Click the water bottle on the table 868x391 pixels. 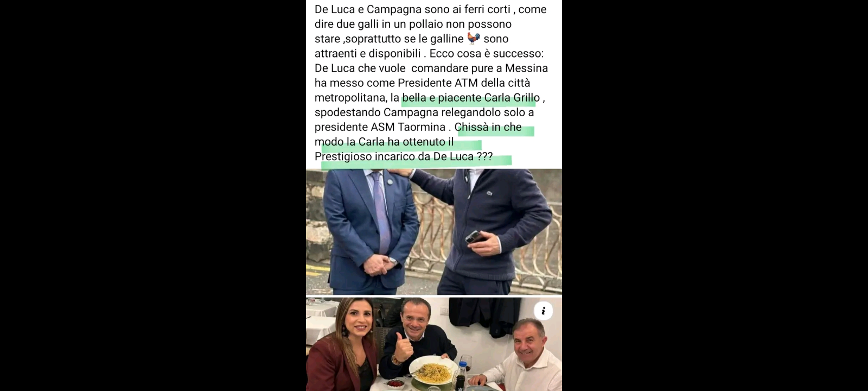[x=460, y=375]
